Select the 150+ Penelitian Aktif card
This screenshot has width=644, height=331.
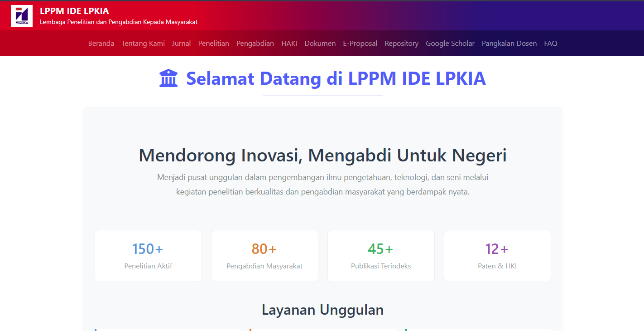click(148, 256)
